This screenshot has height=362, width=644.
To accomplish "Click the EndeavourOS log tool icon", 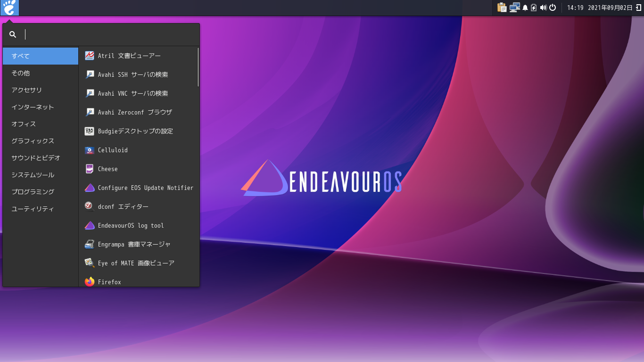I will [x=90, y=225].
